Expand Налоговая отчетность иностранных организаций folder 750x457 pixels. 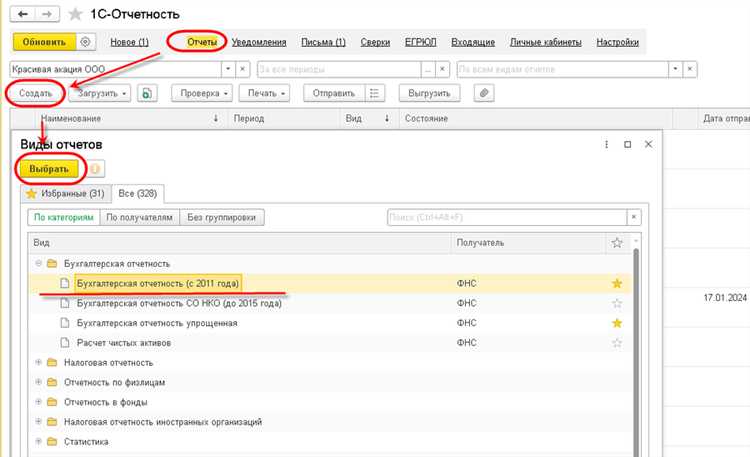38,422
